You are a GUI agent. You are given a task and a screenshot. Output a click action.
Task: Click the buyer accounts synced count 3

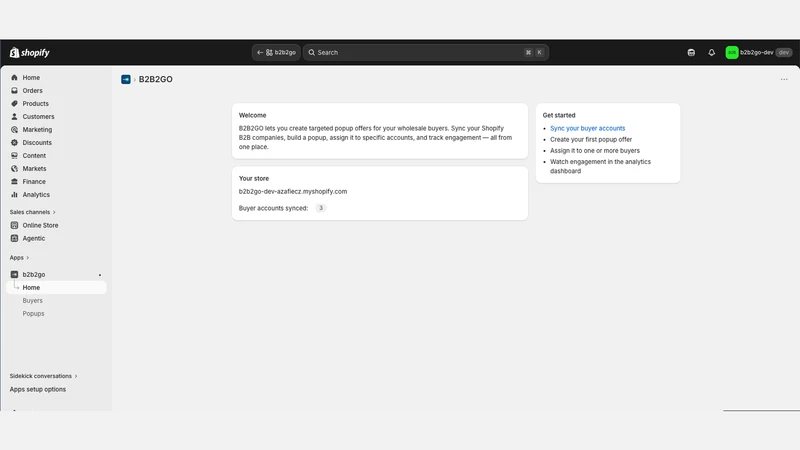(x=320, y=208)
